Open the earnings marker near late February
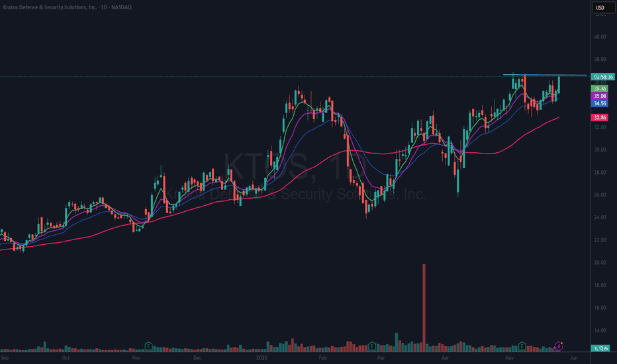Viewport: 617px width, 364px height. coord(372,346)
